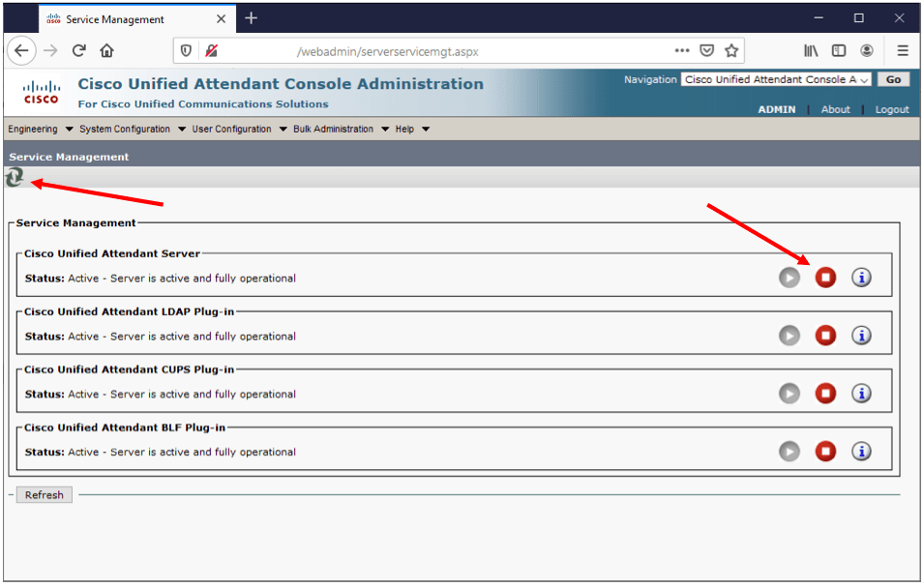
Task: Start the BLF Plug-in service
Action: (790, 452)
